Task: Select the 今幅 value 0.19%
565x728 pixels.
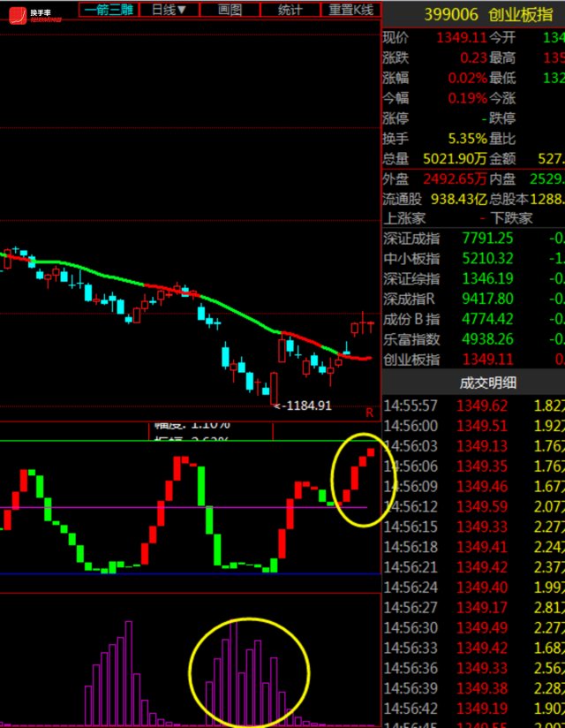Action: [x=468, y=98]
